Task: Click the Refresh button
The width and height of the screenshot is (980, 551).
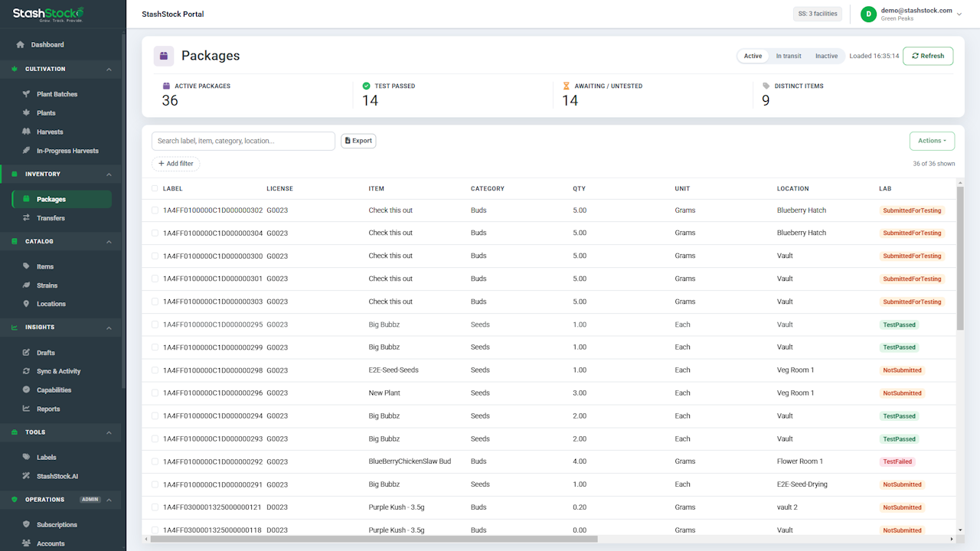Action: point(928,56)
